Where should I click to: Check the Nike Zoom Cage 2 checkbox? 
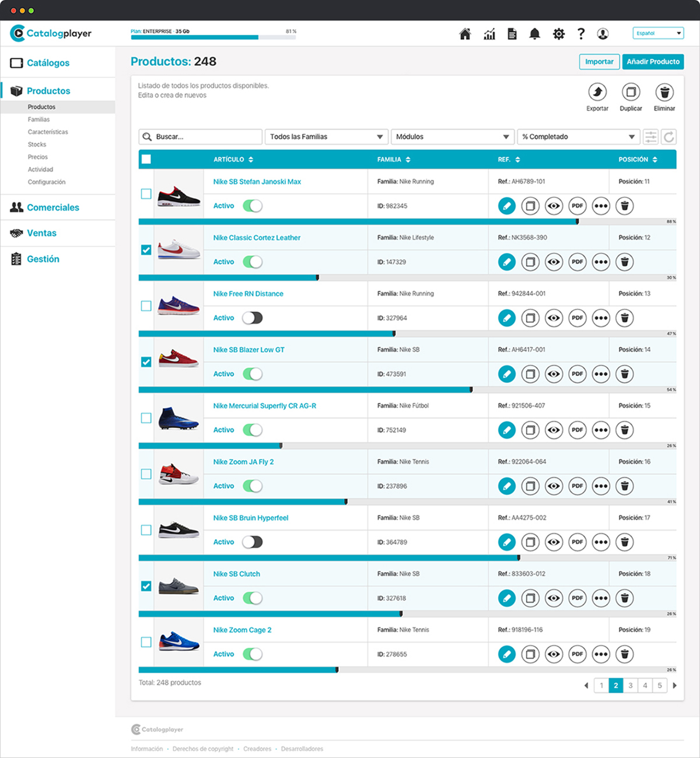(146, 642)
